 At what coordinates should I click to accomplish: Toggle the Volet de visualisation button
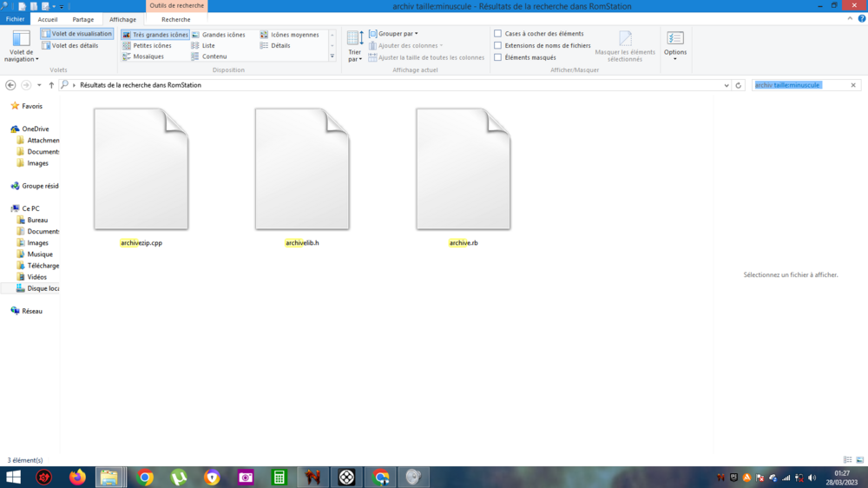pyautogui.click(x=76, y=34)
